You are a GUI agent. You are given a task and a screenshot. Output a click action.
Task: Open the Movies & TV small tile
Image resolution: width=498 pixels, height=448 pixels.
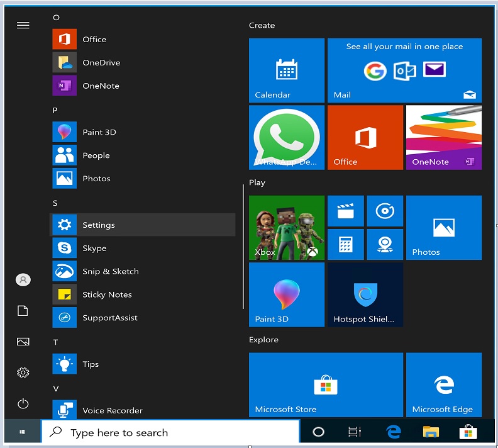point(346,211)
